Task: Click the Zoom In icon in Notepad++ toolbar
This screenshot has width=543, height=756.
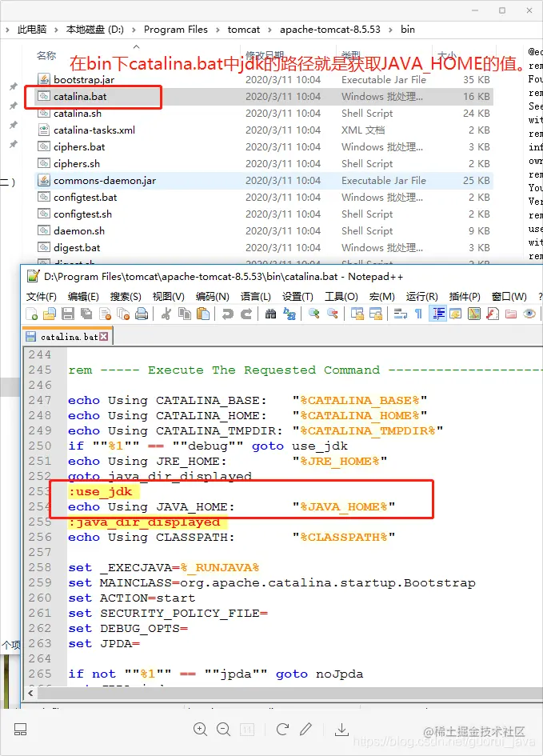Action: [x=314, y=314]
